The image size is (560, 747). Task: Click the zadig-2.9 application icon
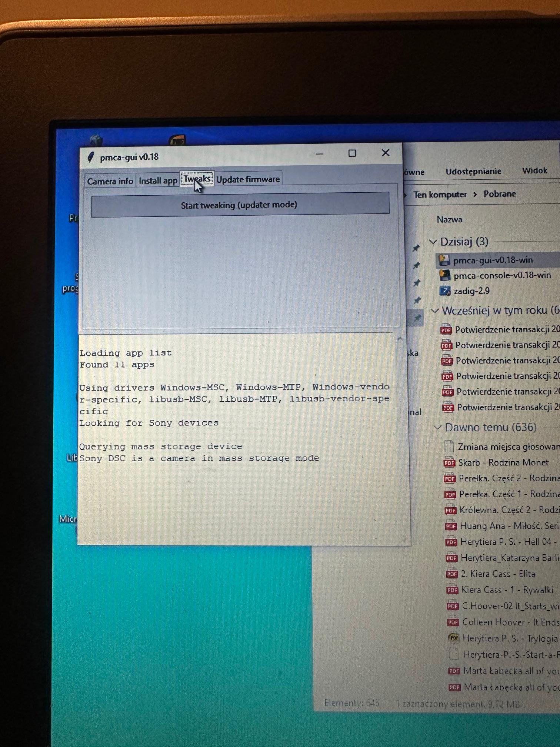pos(445,291)
